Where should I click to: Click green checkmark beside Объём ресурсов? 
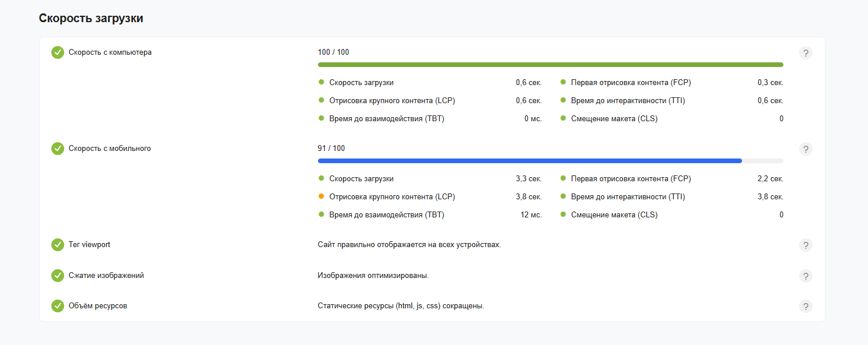[x=58, y=306]
